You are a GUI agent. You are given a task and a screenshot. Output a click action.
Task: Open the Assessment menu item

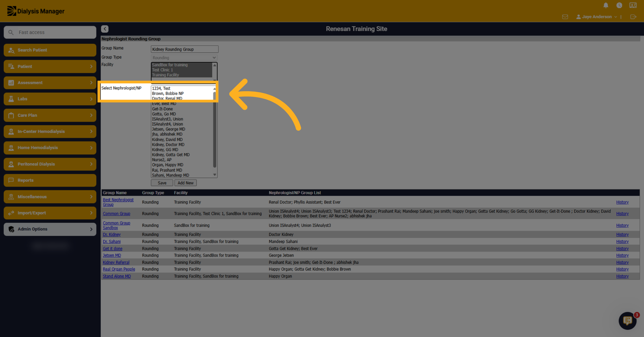[50, 83]
